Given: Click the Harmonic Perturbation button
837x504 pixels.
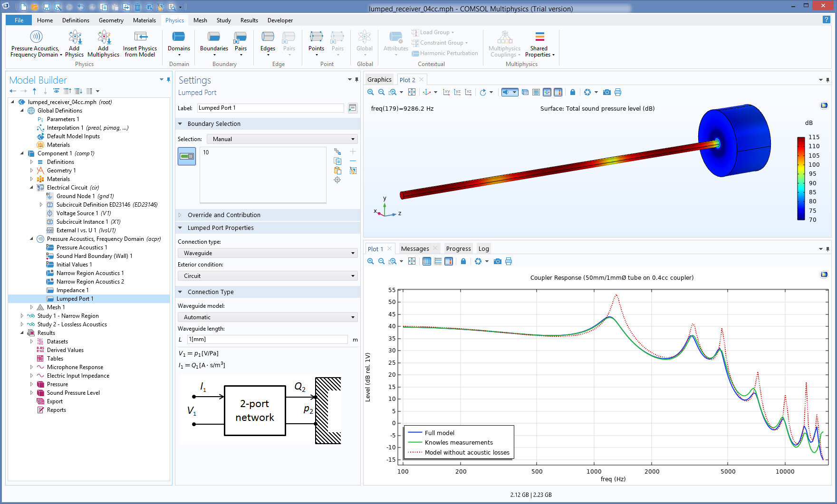Looking at the screenshot, I should pyautogui.click(x=445, y=53).
